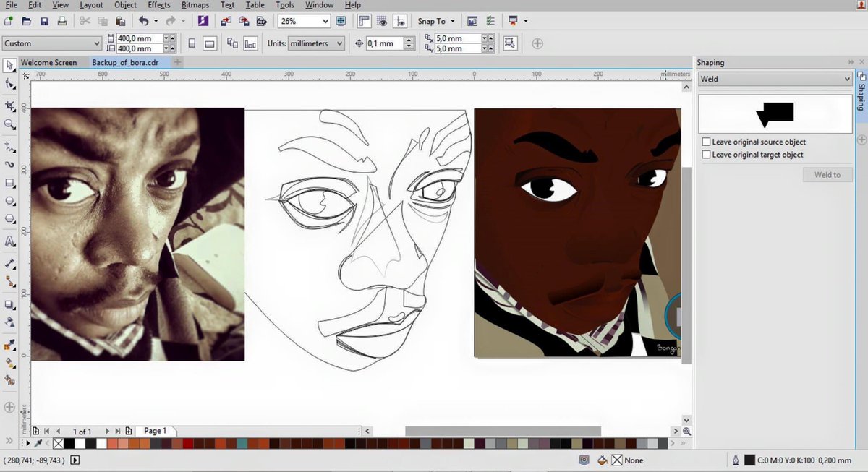This screenshot has height=472, width=868.
Task: Pick the teal swatch in palette
Action: point(242,443)
